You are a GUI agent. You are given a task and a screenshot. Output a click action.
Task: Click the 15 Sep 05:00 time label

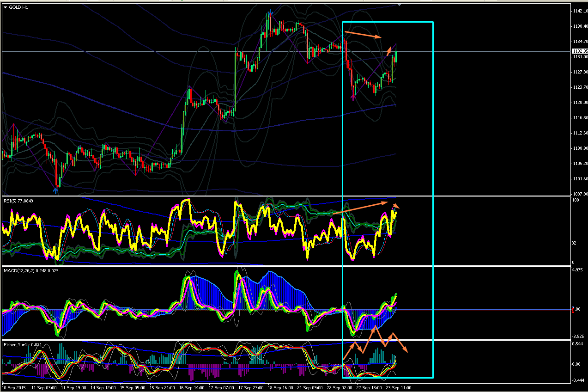[132, 387]
